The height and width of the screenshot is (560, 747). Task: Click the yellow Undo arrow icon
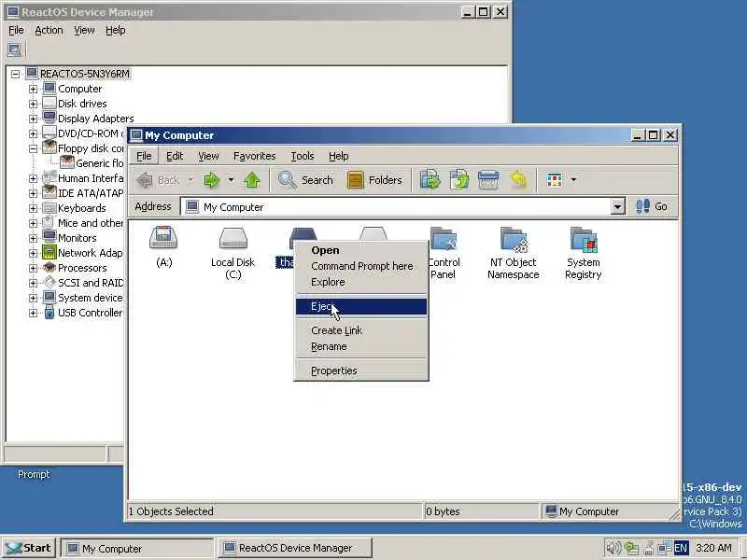[x=518, y=180]
